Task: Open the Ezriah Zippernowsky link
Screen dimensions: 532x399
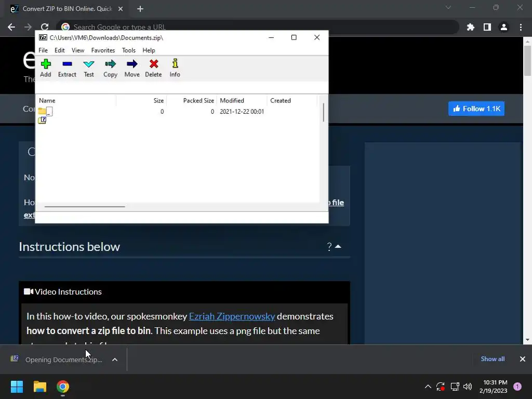Action: click(232, 316)
